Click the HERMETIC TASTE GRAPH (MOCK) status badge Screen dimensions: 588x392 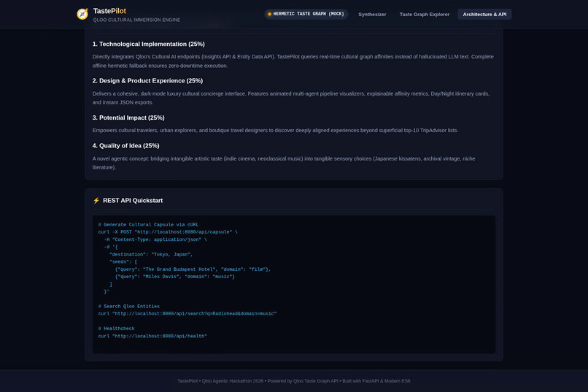click(x=306, y=15)
